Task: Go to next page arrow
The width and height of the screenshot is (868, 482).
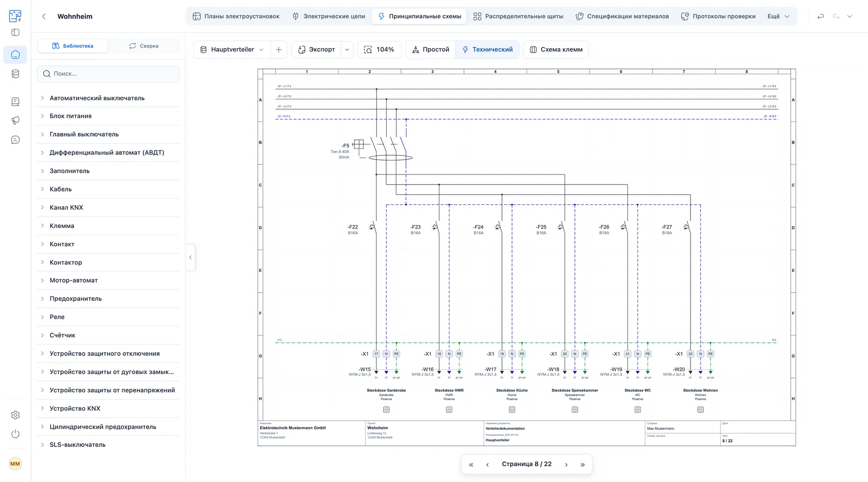Action: [566, 465]
